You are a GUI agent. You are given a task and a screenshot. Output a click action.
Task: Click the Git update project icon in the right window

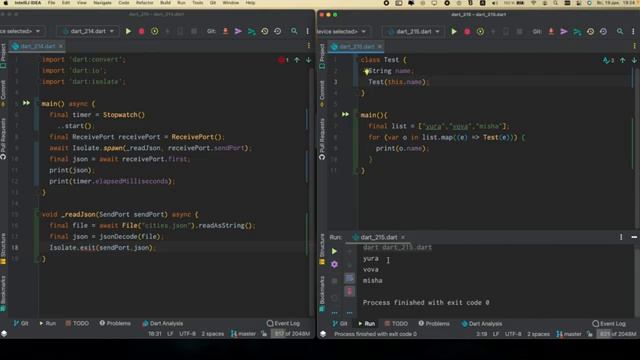(x=551, y=31)
